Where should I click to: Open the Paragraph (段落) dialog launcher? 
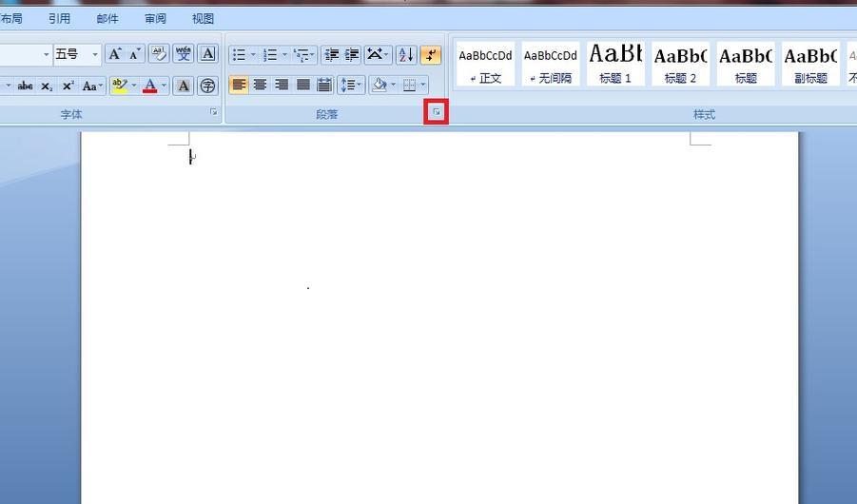(437, 112)
